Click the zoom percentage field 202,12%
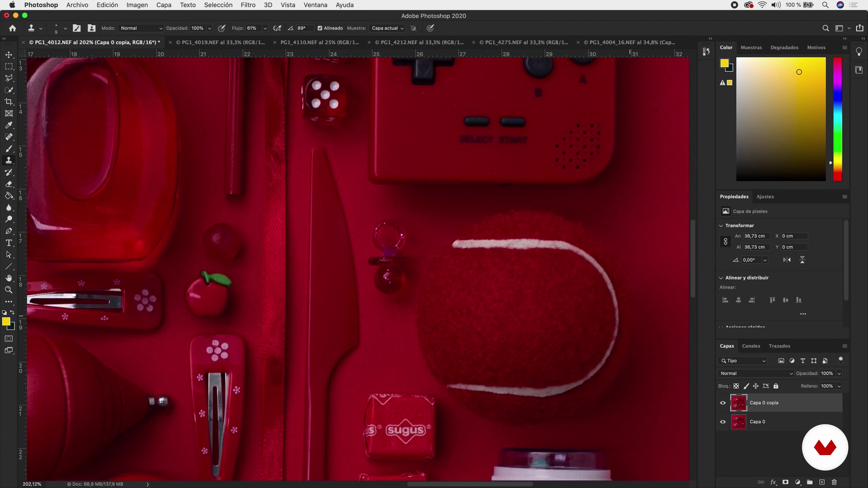 [32, 484]
